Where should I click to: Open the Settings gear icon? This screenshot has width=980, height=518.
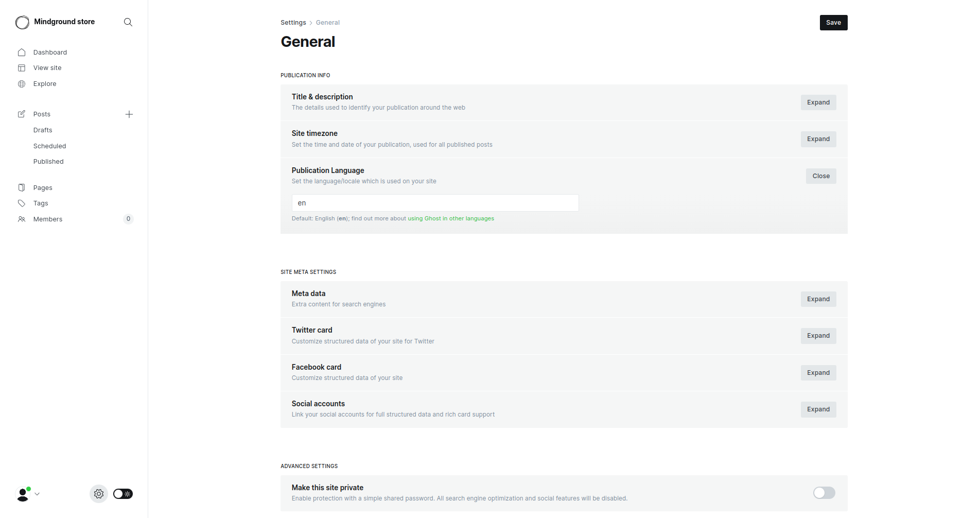tap(98, 494)
